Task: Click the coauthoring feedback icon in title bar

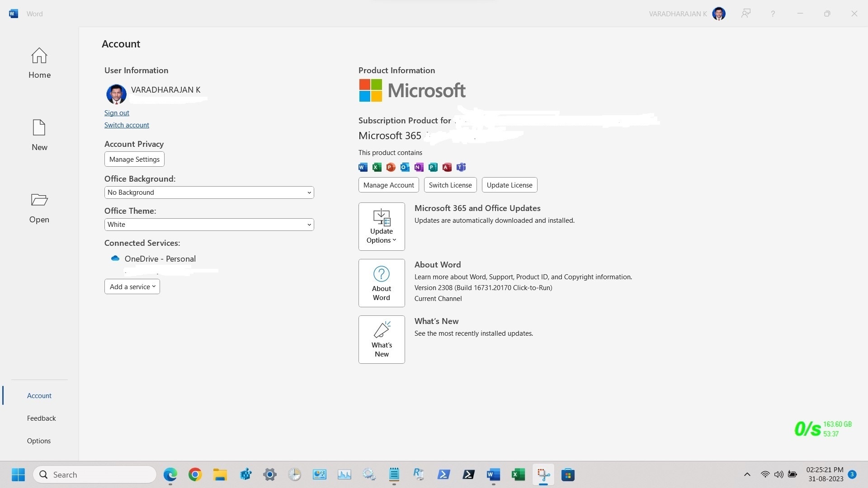Action: tap(745, 14)
